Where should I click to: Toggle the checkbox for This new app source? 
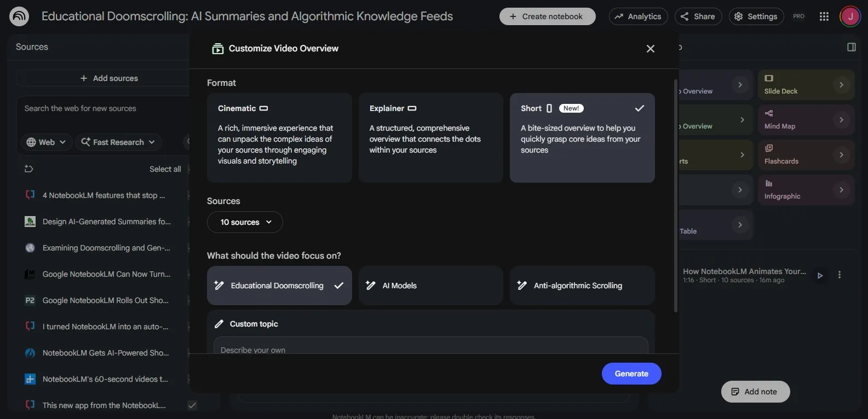tap(192, 405)
